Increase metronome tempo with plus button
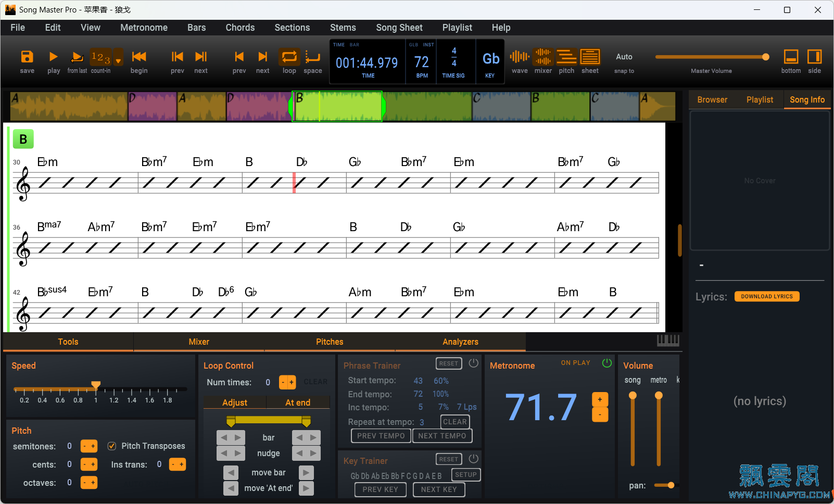The width and height of the screenshot is (834, 504). 600,399
